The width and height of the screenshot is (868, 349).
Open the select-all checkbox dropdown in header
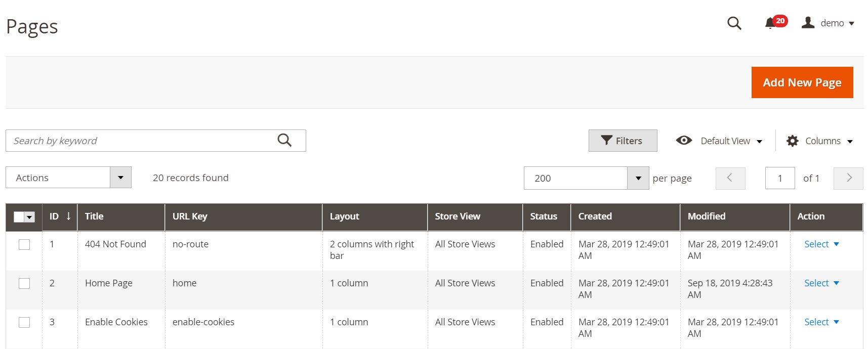tap(30, 217)
